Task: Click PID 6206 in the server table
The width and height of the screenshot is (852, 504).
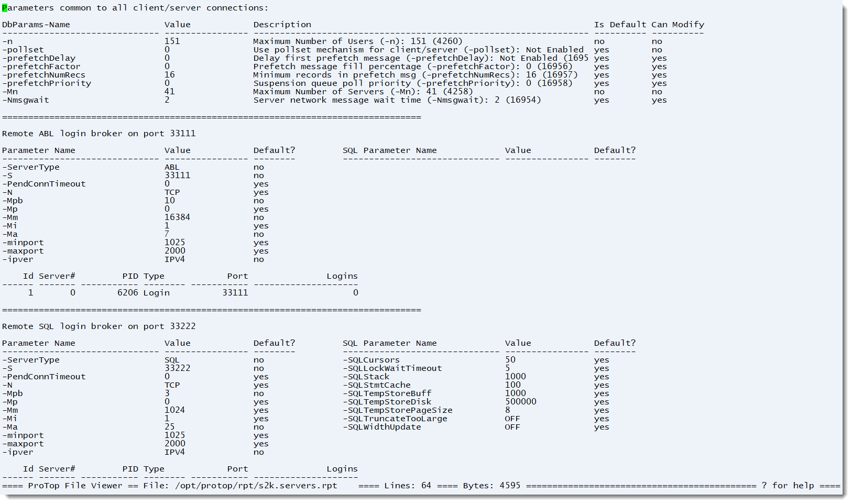Action: pyautogui.click(x=127, y=293)
